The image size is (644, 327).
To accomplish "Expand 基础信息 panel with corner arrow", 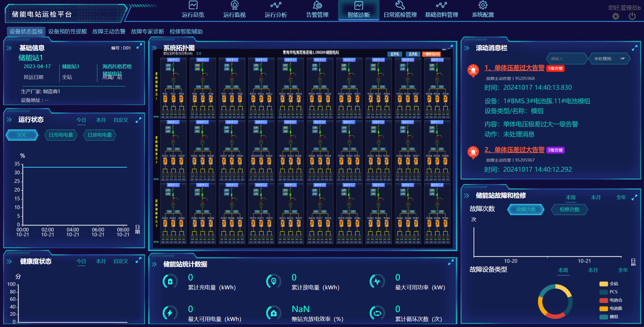I will (139, 46).
